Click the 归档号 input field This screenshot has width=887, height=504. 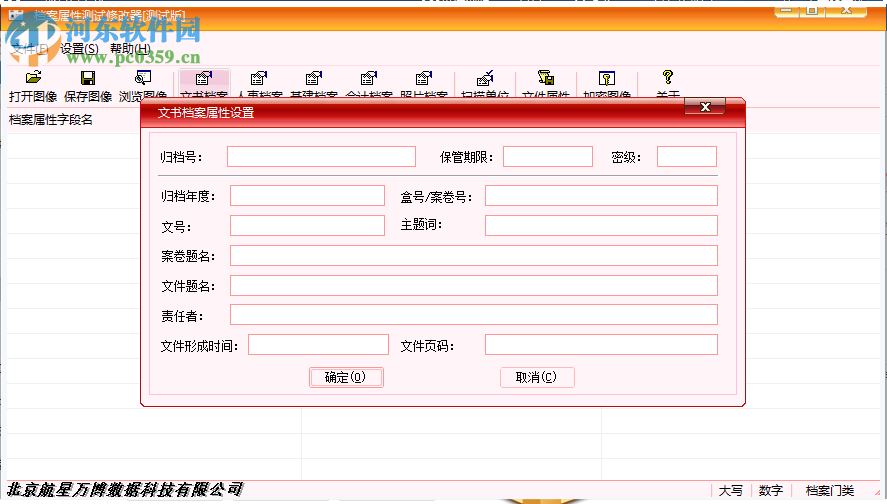321,157
